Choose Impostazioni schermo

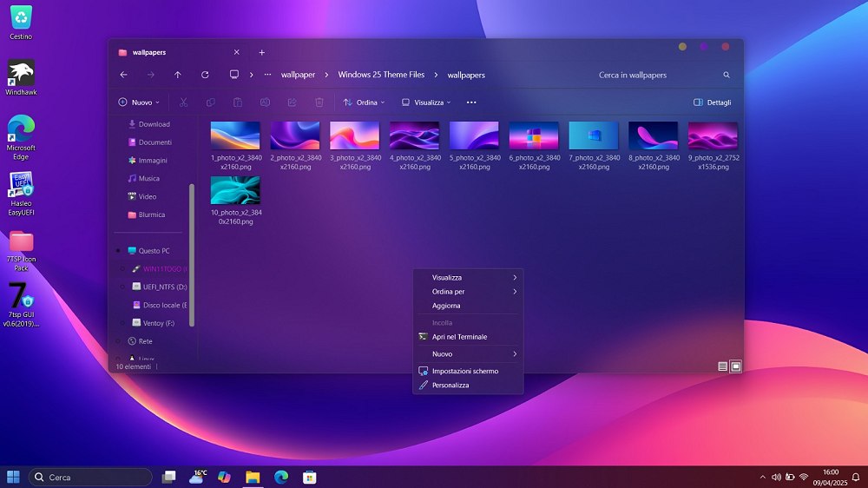pyautogui.click(x=469, y=371)
